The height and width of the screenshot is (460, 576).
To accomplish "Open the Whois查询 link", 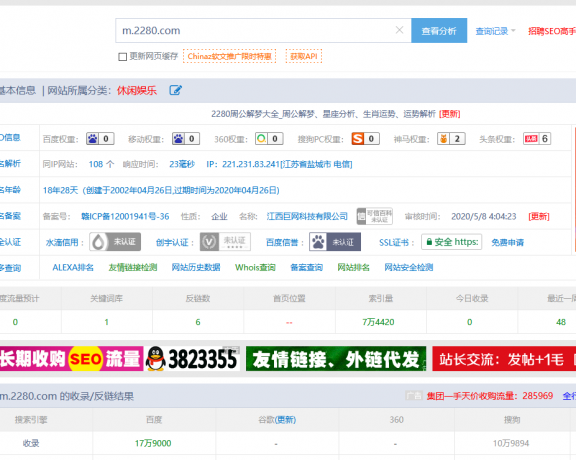I will (x=255, y=267).
